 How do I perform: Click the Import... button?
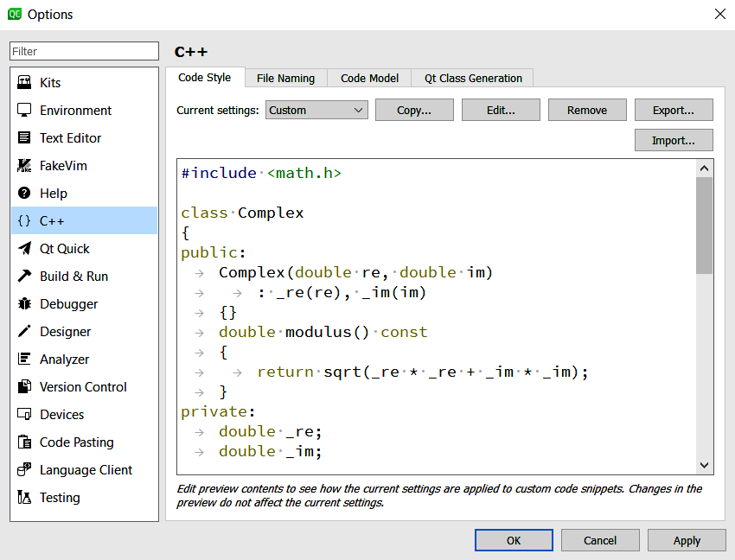coord(674,140)
